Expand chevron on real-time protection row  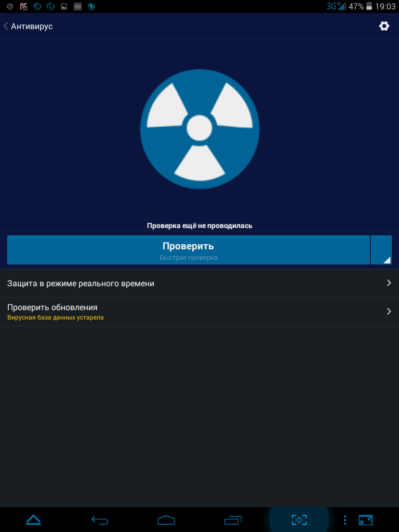(389, 283)
